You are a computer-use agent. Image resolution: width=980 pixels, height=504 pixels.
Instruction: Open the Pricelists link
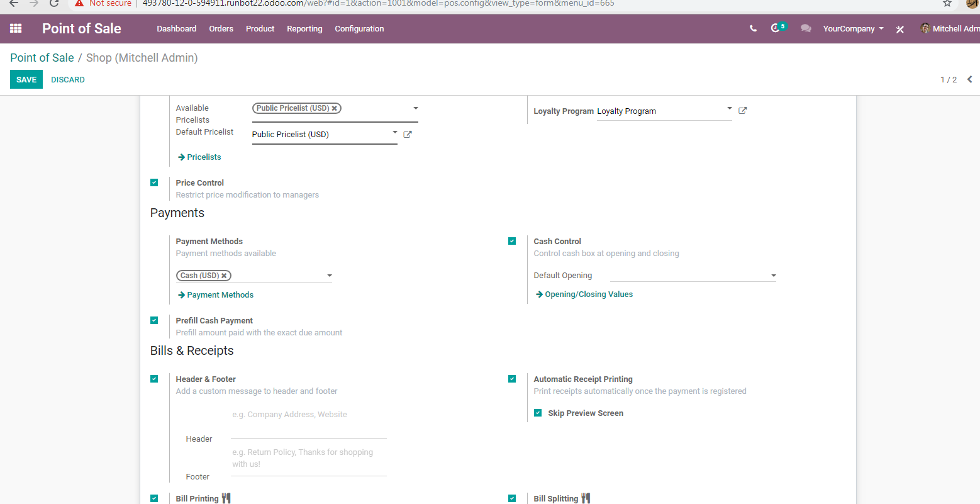(200, 157)
